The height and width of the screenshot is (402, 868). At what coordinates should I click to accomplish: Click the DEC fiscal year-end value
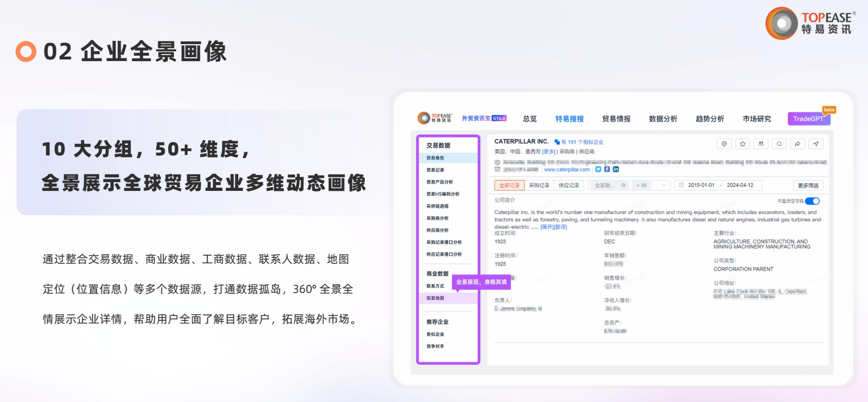click(609, 242)
